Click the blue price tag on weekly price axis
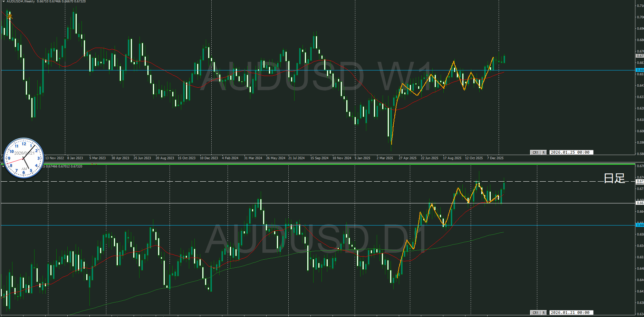 point(640,70)
